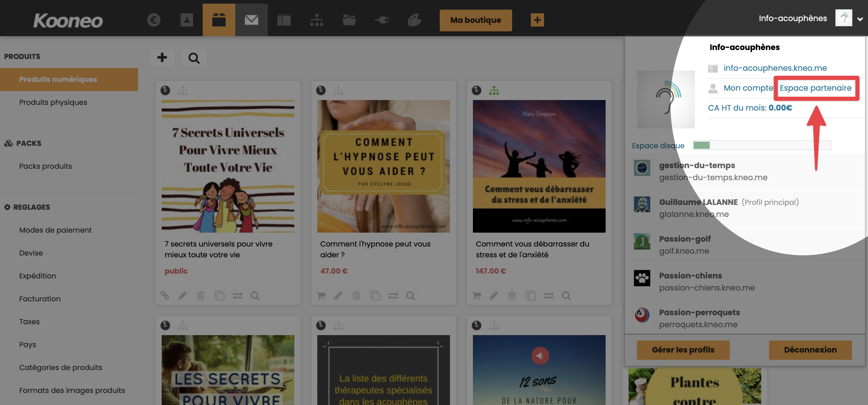The image size is (868, 405).
Task: Open Catégories de produits settings
Action: click(61, 368)
